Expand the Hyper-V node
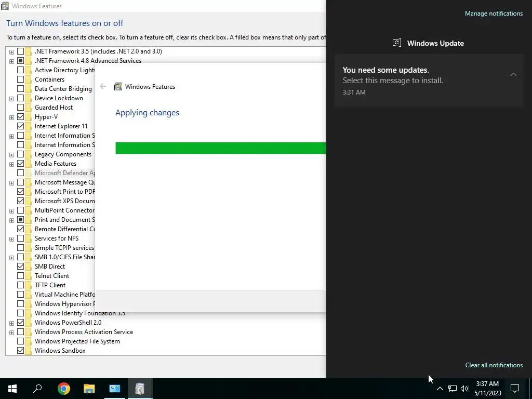Image resolution: width=532 pixels, height=399 pixels. point(11,117)
